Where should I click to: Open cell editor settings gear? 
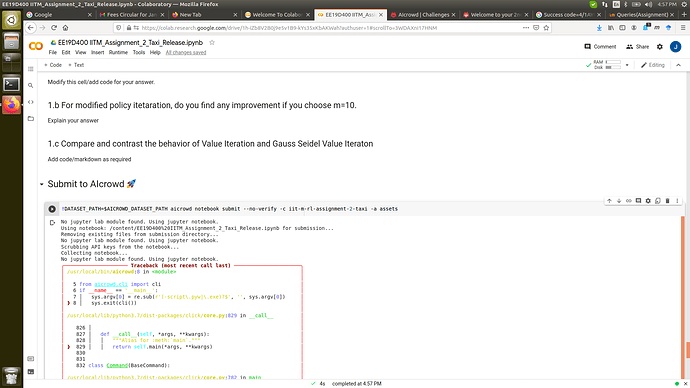(x=648, y=201)
